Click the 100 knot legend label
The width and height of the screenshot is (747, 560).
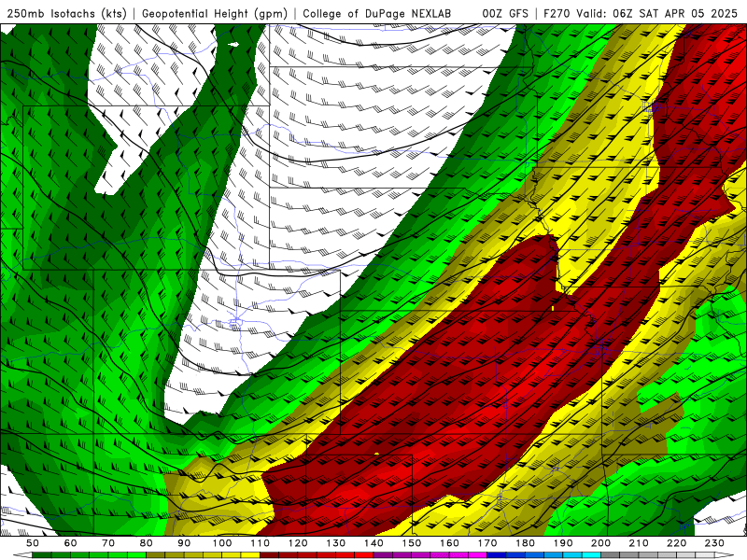click(x=222, y=543)
